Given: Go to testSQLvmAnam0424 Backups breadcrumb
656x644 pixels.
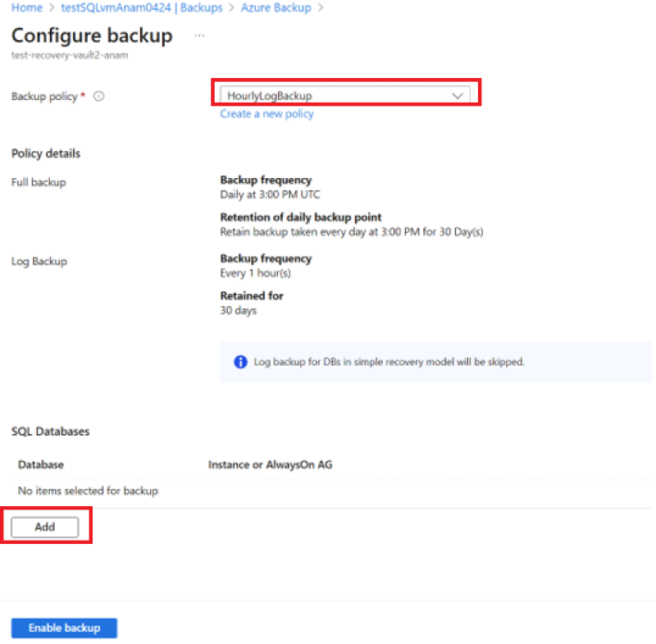Looking at the screenshot, I should [x=142, y=7].
